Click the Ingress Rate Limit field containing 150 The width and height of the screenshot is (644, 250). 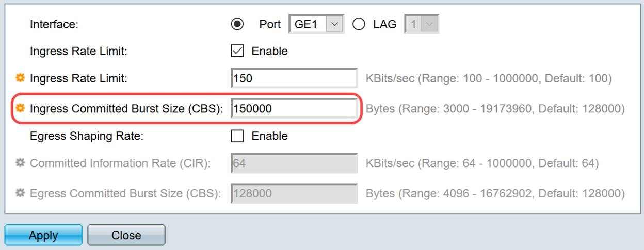(x=294, y=78)
